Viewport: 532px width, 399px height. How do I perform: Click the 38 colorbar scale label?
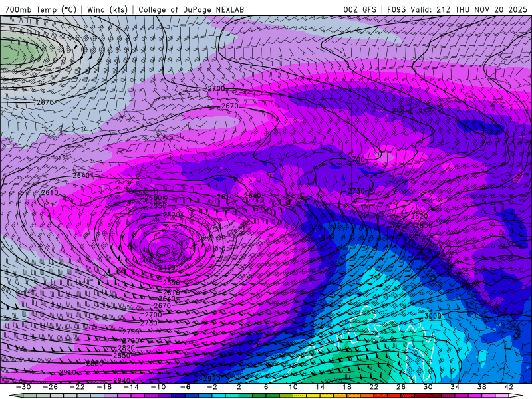(x=481, y=387)
